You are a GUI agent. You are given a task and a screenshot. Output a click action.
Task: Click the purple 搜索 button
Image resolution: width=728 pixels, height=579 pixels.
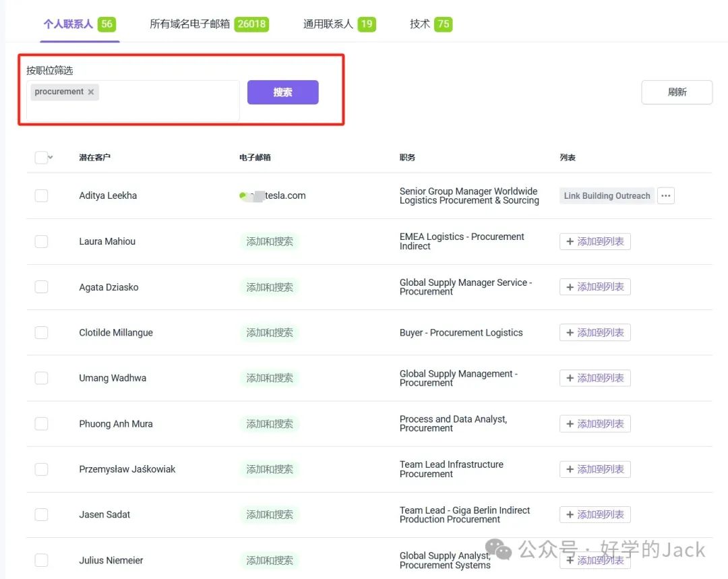pyautogui.click(x=282, y=92)
